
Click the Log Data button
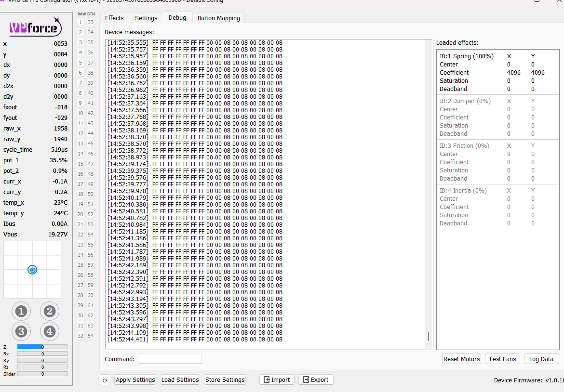[x=541, y=359]
